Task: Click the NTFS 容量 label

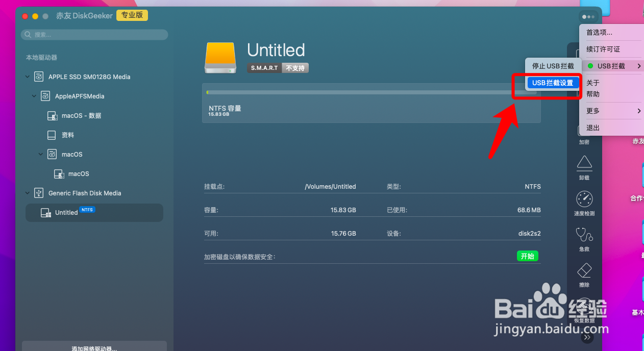Action: click(x=225, y=108)
